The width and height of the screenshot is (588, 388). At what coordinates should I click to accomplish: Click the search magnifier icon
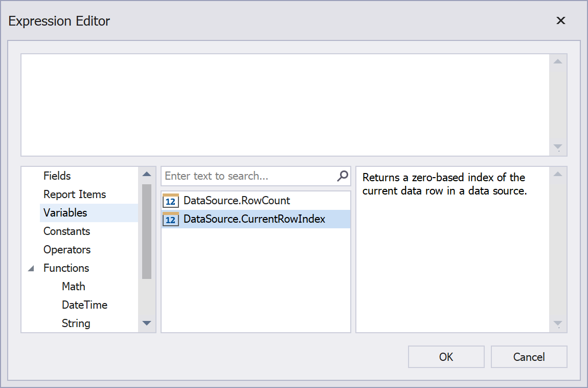(343, 176)
